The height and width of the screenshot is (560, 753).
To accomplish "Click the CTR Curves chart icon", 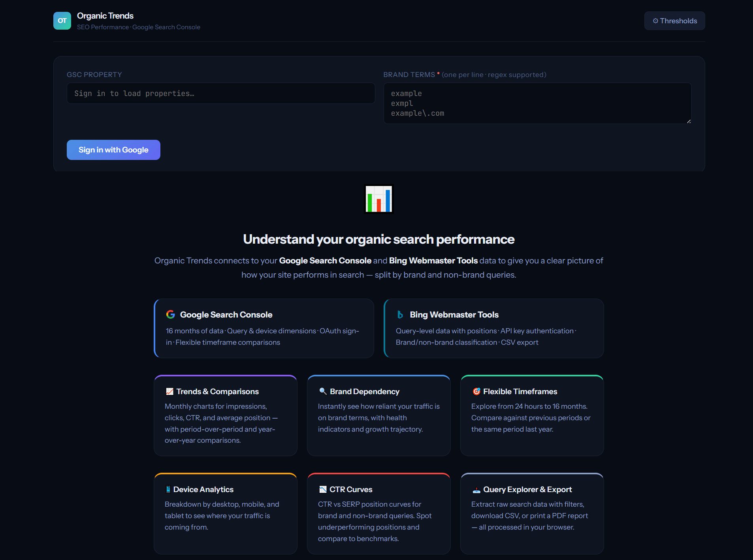I will (323, 489).
